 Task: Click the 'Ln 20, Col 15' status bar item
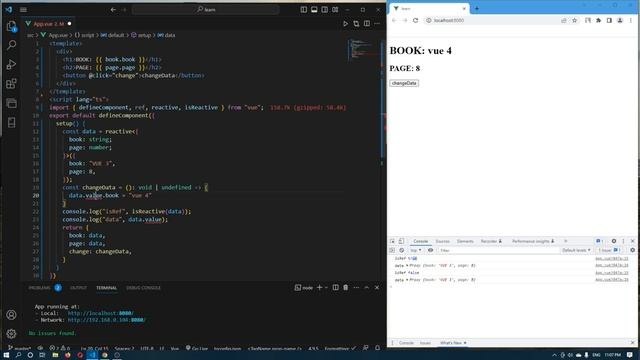point(94,349)
